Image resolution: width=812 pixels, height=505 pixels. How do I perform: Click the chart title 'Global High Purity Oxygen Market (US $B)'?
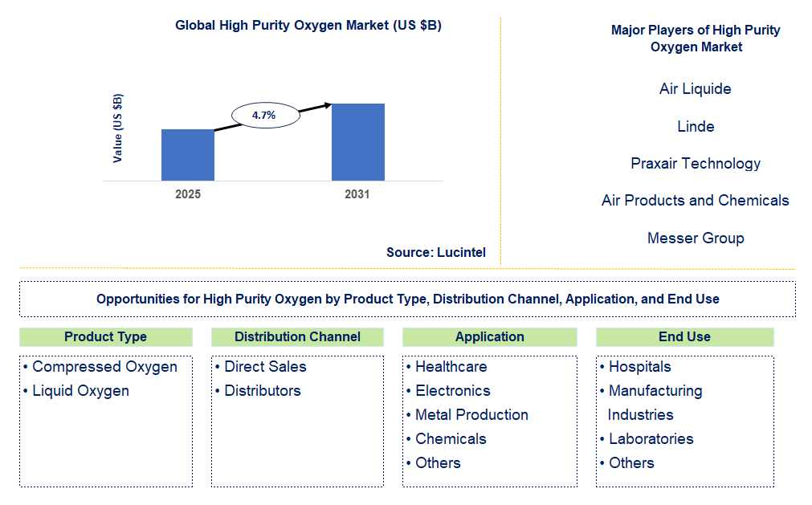(308, 26)
